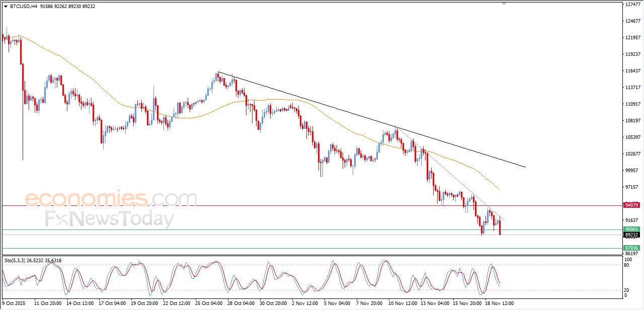Screen dimensions: 644x310
Task: Click the 99957 price axis value
Action: tap(631, 171)
